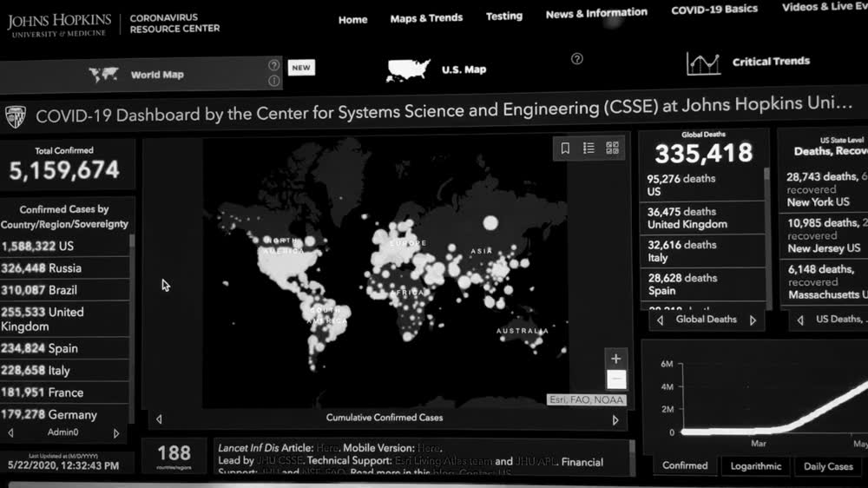Click left arrow beside US Deaths

coord(800,320)
